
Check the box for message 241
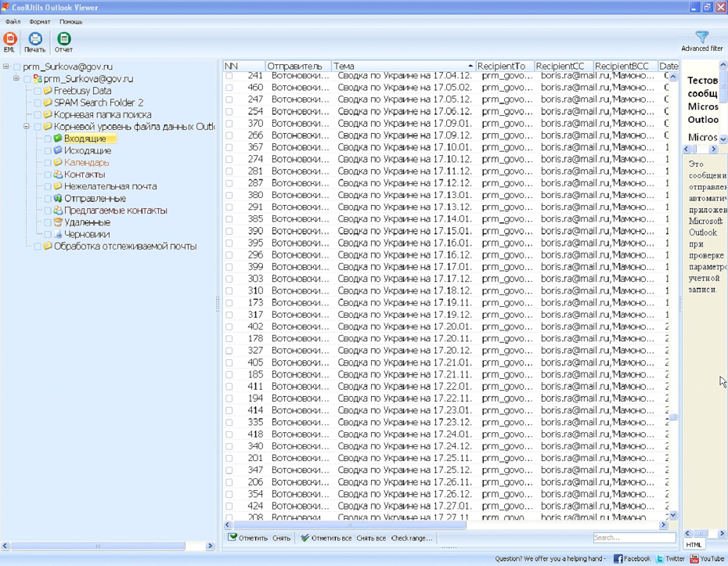[229, 76]
